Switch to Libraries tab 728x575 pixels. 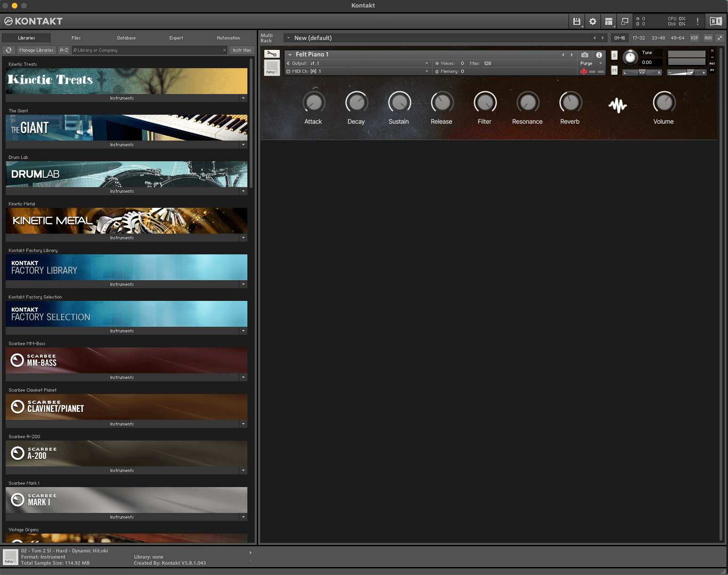tap(26, 38)
